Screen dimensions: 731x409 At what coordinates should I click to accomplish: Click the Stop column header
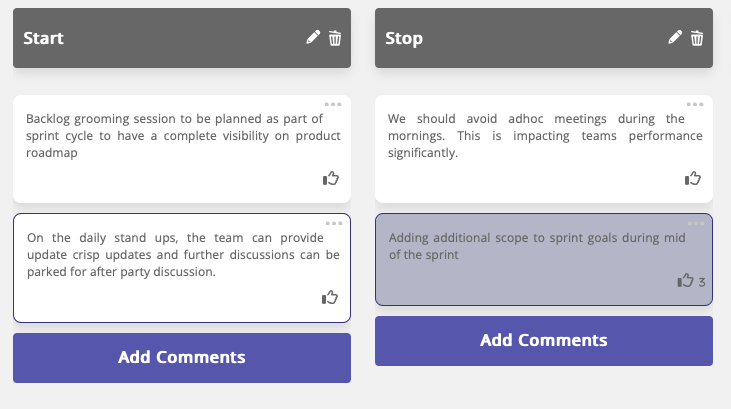pos(510,38)
